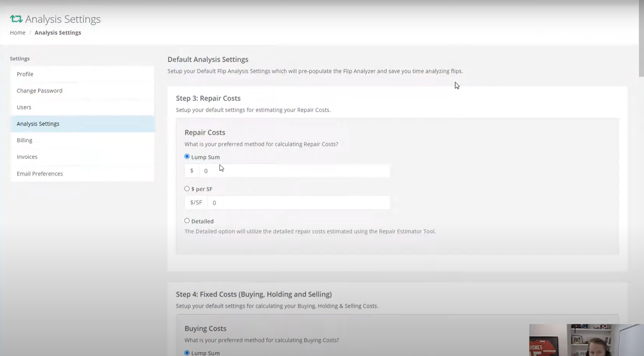Image resolution: width=644 pixels, height=356 pixels.
Task: Enable the Detailed repair costs option
Action: 187,220
